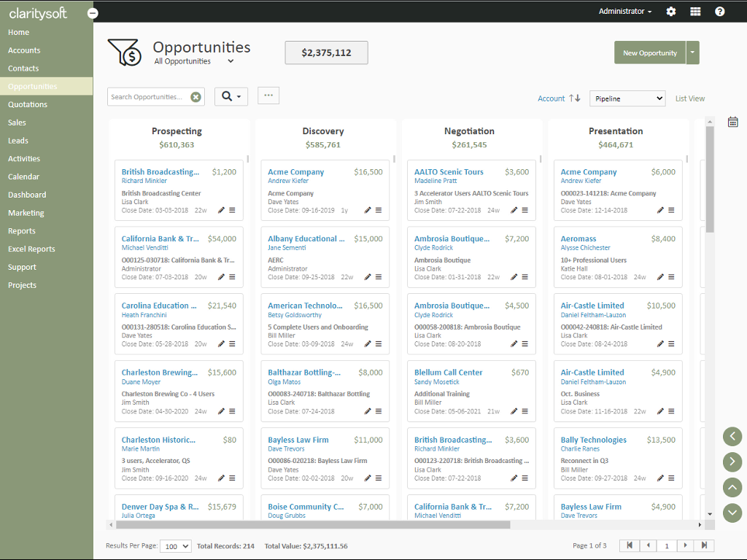The height and width of the screenshot is (560, 747).
Task: Open menu for Ambrosia Boutique $7,200 card
Action: pos(525,276)
